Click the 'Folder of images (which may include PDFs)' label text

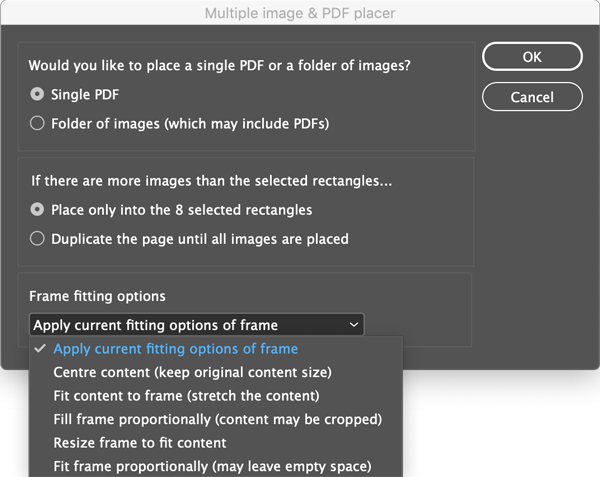click(190, 124)
